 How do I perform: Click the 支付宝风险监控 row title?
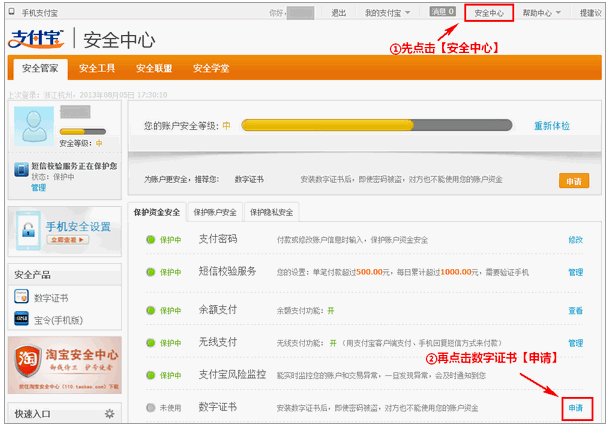coord(232,374)
